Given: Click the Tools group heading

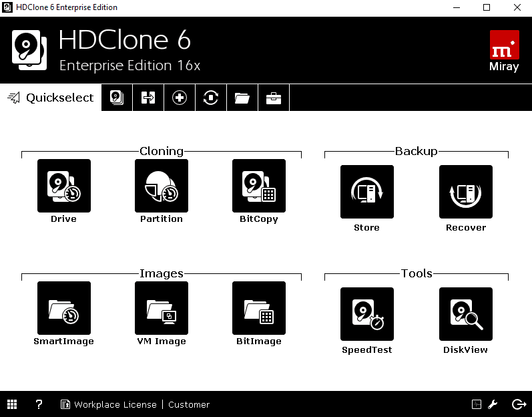Looking at the screenshot, I should point(417,273).
